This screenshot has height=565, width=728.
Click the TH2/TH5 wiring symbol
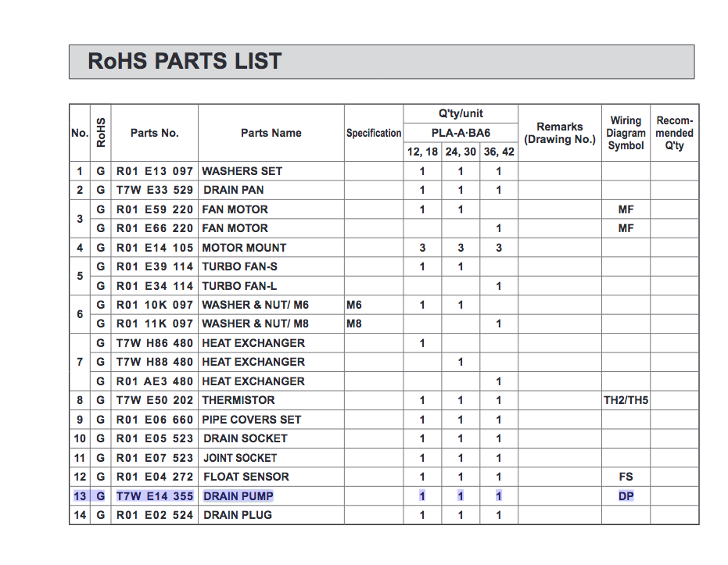coord(626,400)
